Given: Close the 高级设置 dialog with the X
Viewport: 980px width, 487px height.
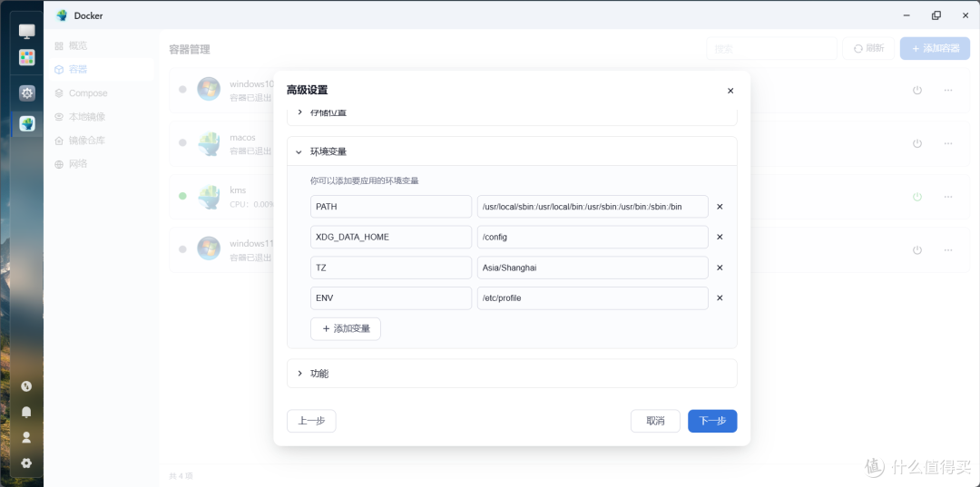Looking at the screenshot, I should click(730, 91).
